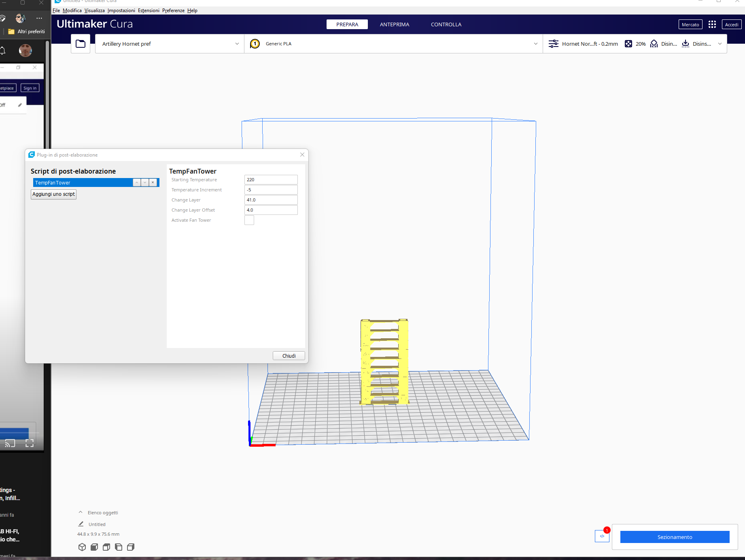
Task: Expand the Artillery Hornet pref printer dropdown
Action: tap(237, 44)
